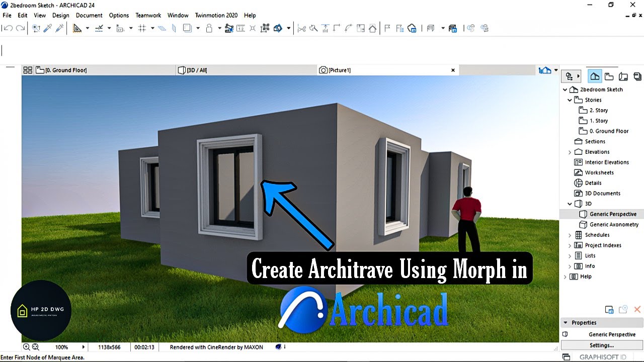Select the View Map navigator icon

pos(609,76)
